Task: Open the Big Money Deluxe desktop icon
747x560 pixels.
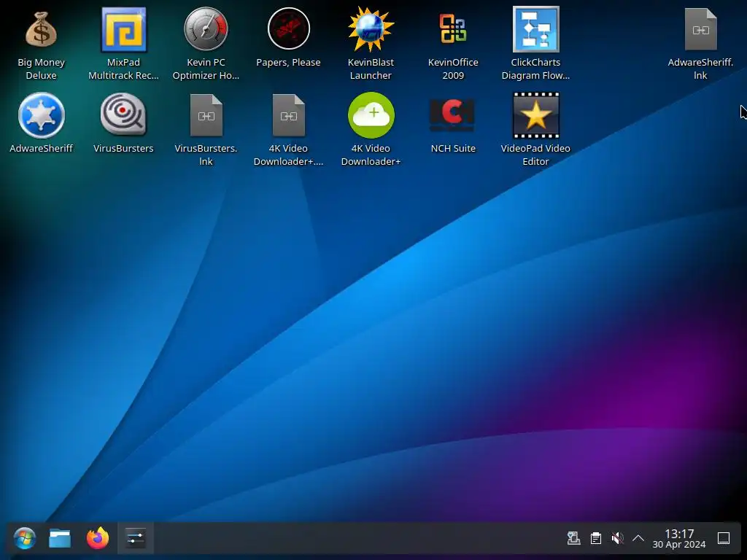Action: pos(41,29)
